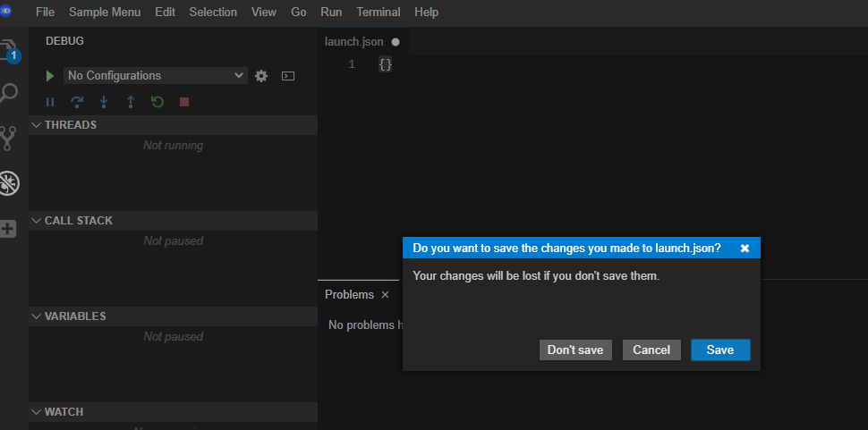Click the Save button in dialog
This screenshot has height=430, width=868.
720,350
